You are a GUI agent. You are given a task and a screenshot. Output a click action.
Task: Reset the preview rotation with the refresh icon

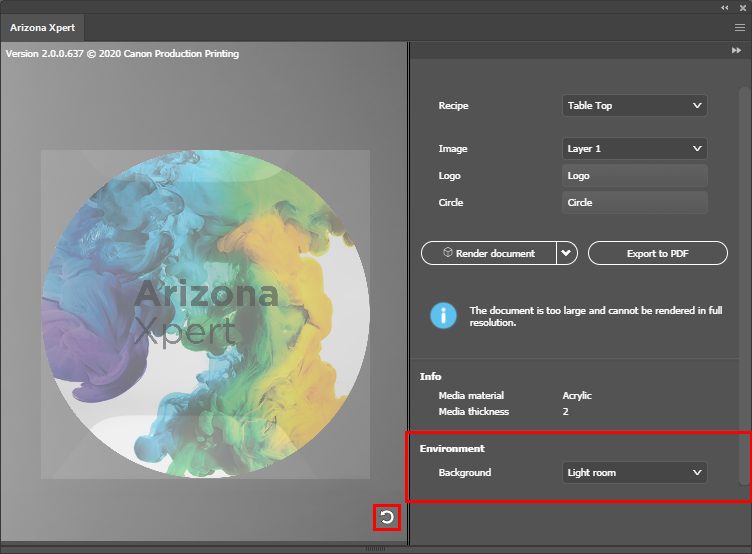click(x=387, y=517)
